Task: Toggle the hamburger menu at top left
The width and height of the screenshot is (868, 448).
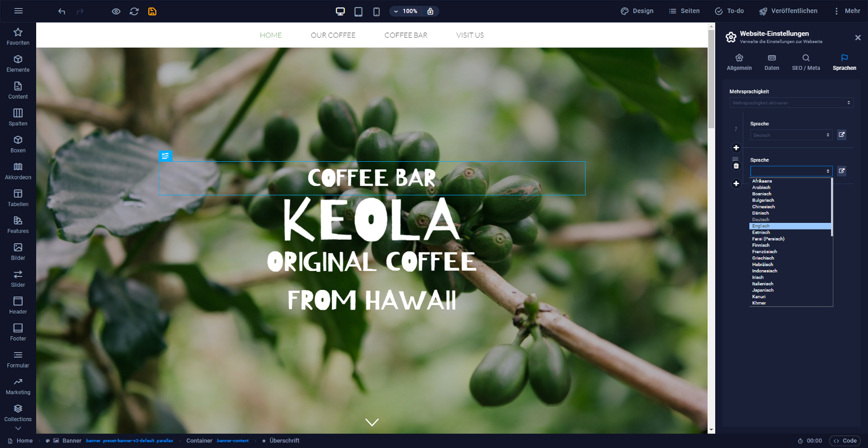Action: point(19,11)
